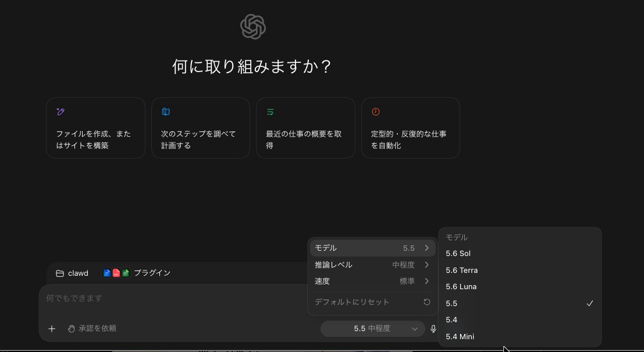Screen dimensions: 644x352
Task: Click the clawd project label
Action: click(x=78, y=273)
